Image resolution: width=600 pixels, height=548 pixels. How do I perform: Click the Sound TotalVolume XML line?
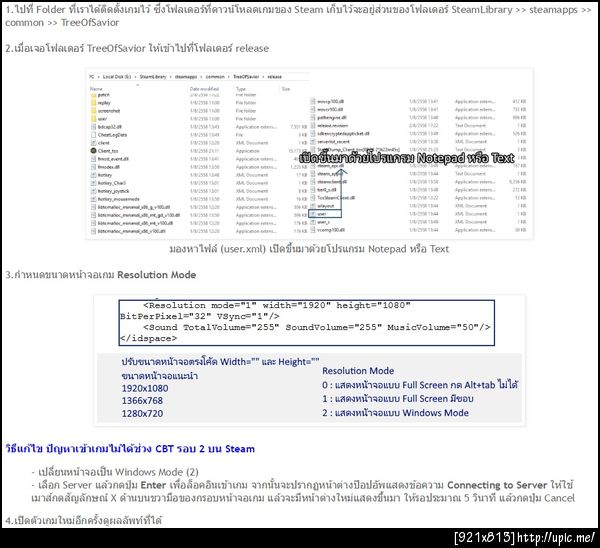316,327
